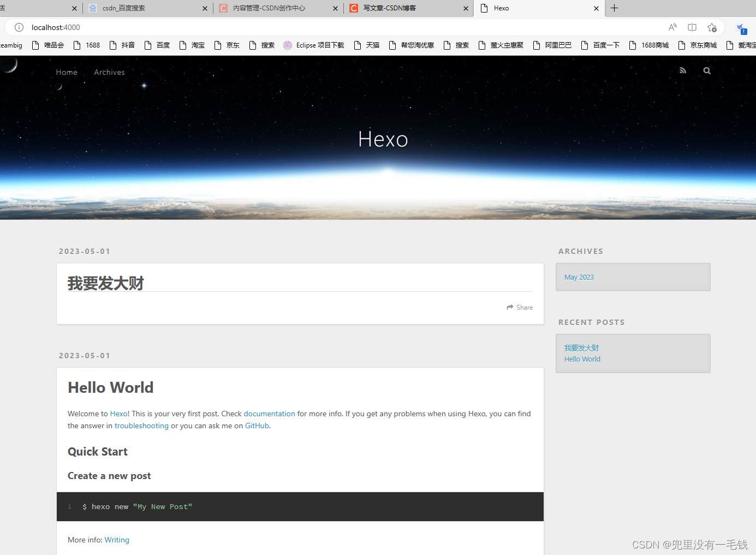756x555 pixels.
Task: Switch to 写文章-CSDN博客 tab
Action: pyautogui.click(x=408, y=8)
